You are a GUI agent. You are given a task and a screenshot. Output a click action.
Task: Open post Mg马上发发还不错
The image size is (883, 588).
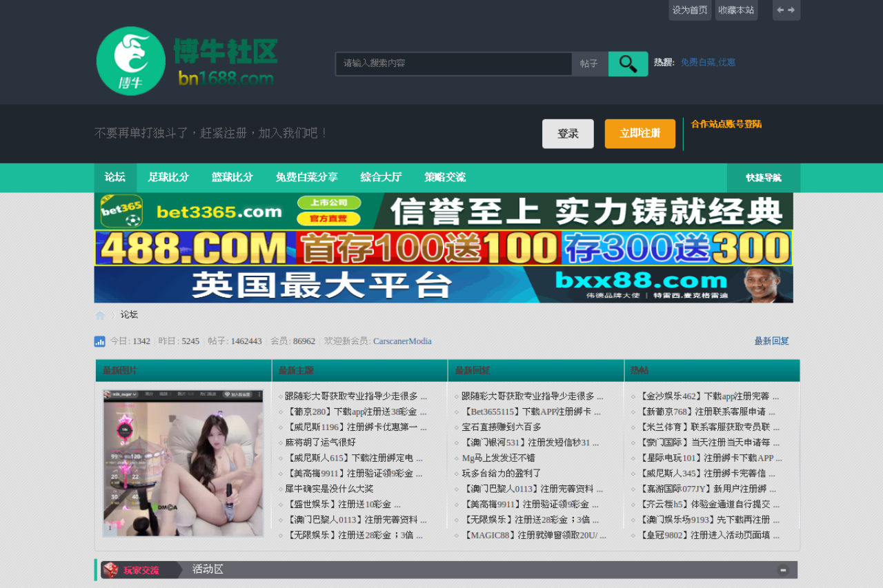[498, 458]
